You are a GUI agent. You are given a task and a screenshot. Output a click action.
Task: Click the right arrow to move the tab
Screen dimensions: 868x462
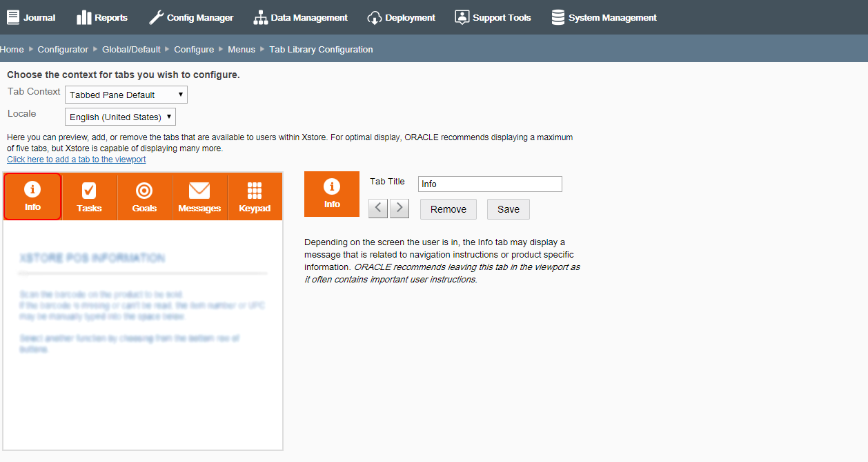click(x=399, y=208)
